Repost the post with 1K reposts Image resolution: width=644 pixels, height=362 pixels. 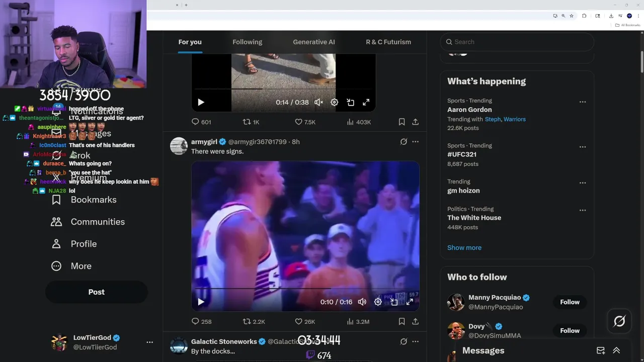(251, 122)
